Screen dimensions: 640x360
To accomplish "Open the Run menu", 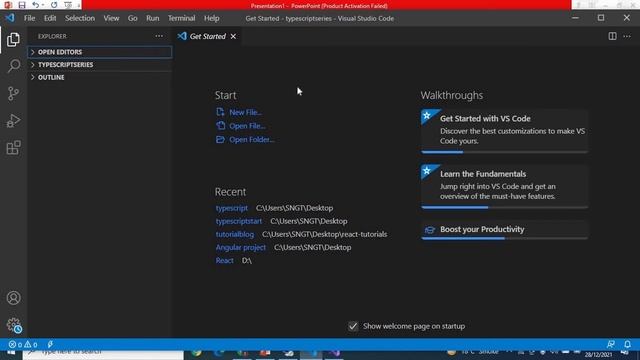I will click(153, 18).
